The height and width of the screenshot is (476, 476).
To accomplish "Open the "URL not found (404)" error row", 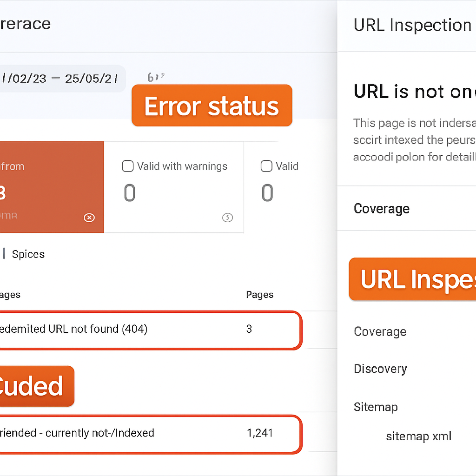I will pyautogui.click(x=149, y=329).
